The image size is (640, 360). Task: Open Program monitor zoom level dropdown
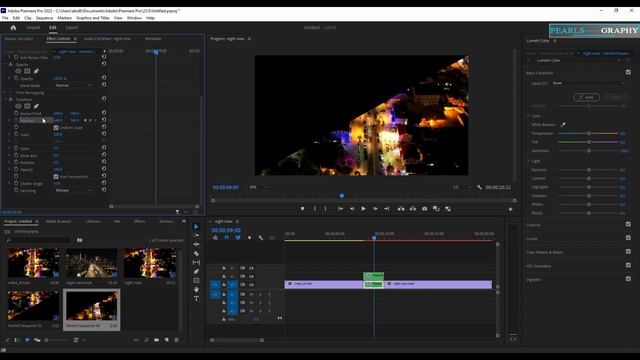point(259,187)
